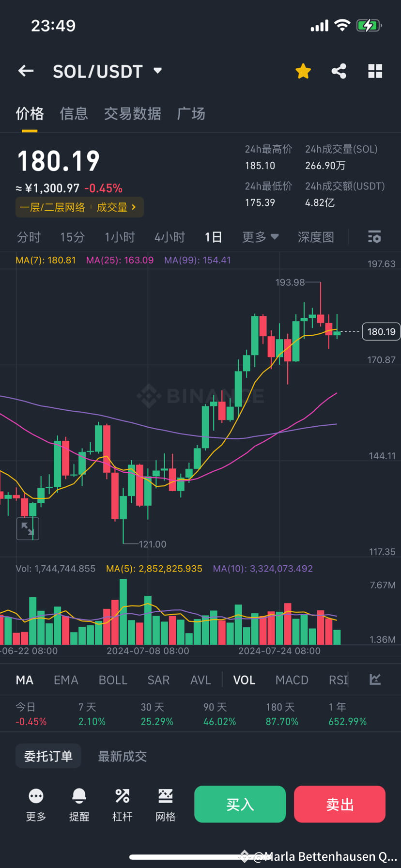Open the mini chart icon beside RSI
The height and width of the screenshot is (868, 401).
pyautogui.click(x=374, y=680)
